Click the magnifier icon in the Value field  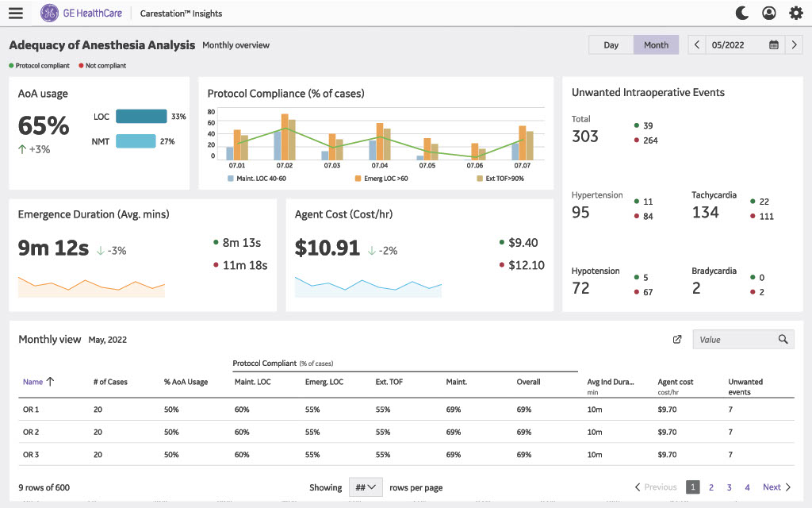tap(783, 339)
